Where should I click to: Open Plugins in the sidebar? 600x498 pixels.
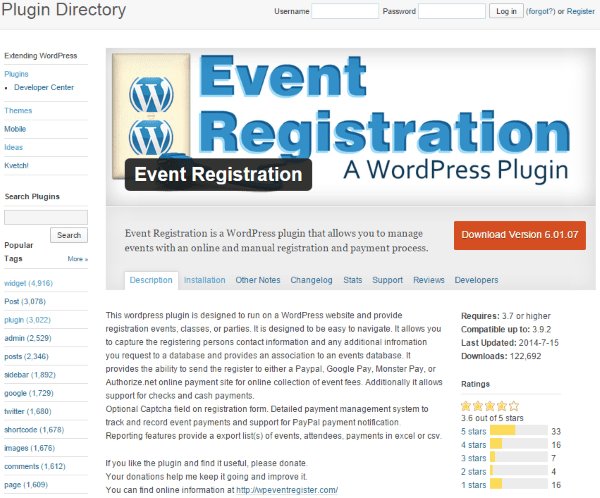pyautogui.click(x=16, y=74)
